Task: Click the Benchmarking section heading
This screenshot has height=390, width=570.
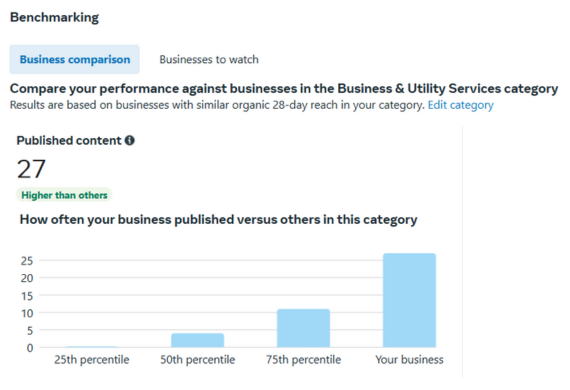Action: [54, 17]
